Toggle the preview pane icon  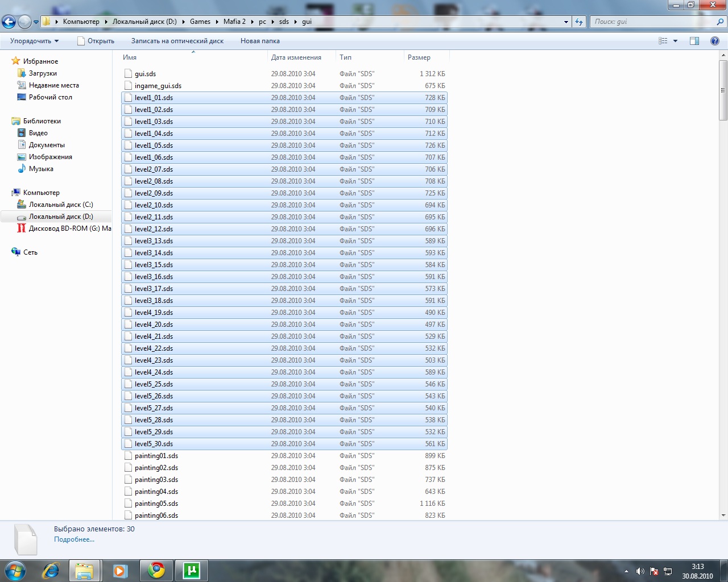coord(694,41)
